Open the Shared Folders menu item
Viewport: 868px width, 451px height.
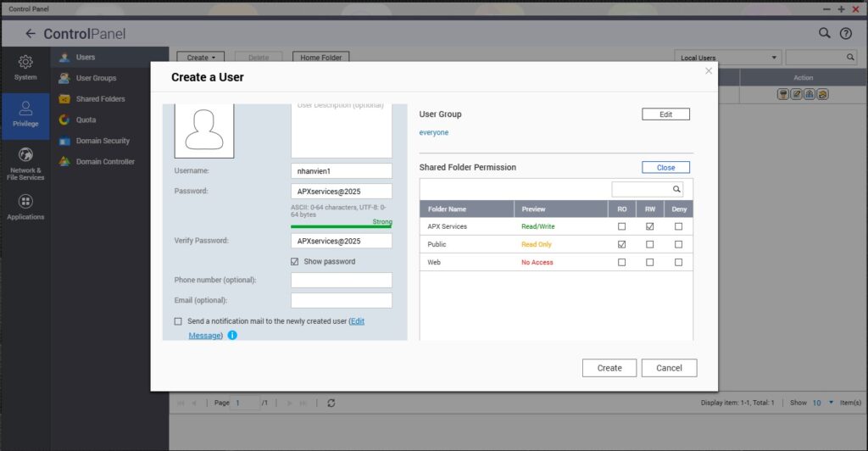click(x=109, y=99)
